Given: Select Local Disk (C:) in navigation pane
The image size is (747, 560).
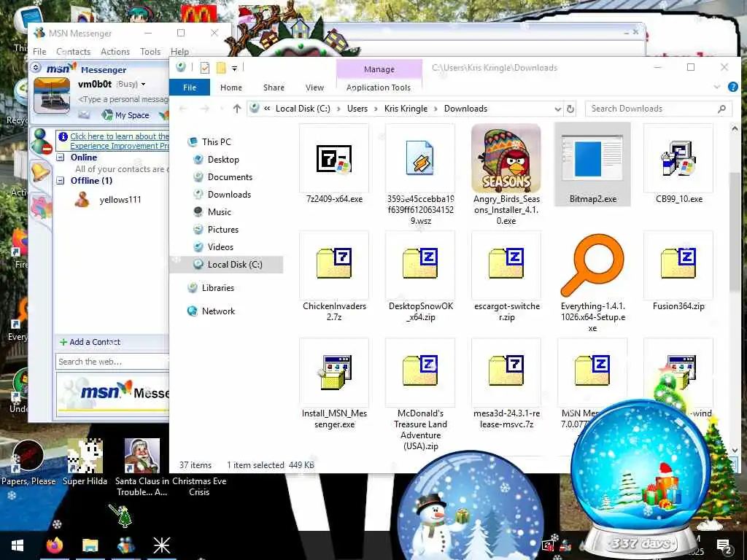Looking at the screenshot, I should [227, 264].
